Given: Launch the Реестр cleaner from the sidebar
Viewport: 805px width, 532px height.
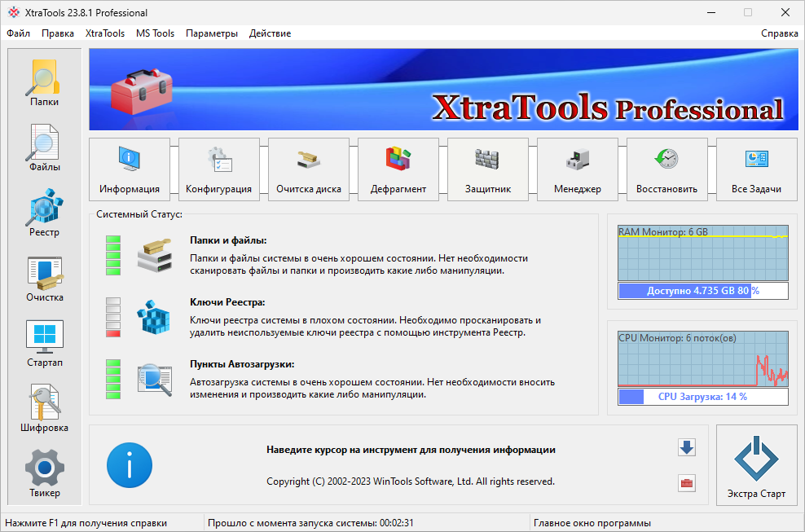Looking at the screenshot, I should 44,212.
